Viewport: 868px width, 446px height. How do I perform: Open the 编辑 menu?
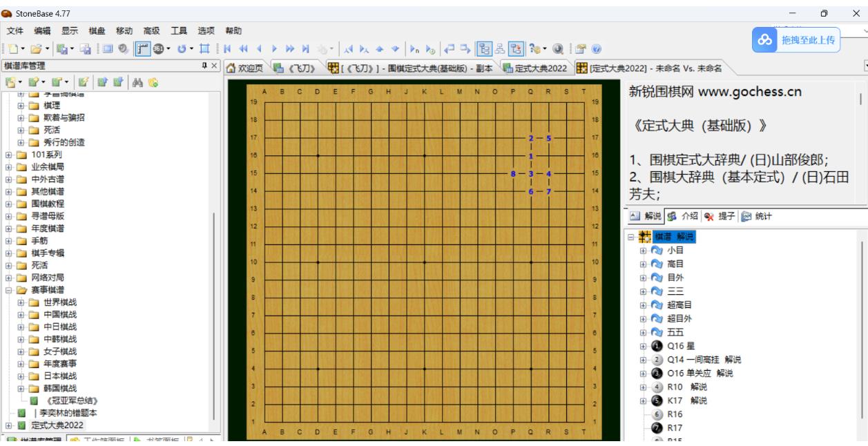[x=43, y=31]
